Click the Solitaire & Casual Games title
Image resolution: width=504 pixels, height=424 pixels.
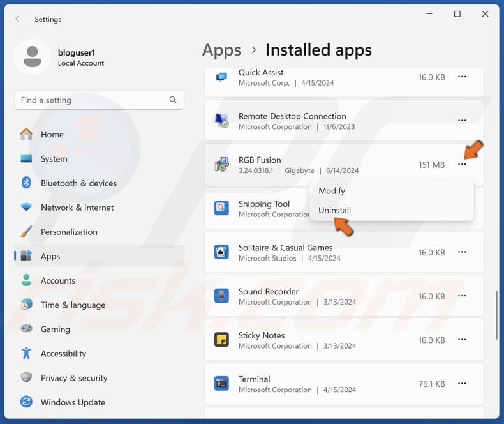point(285,247)
